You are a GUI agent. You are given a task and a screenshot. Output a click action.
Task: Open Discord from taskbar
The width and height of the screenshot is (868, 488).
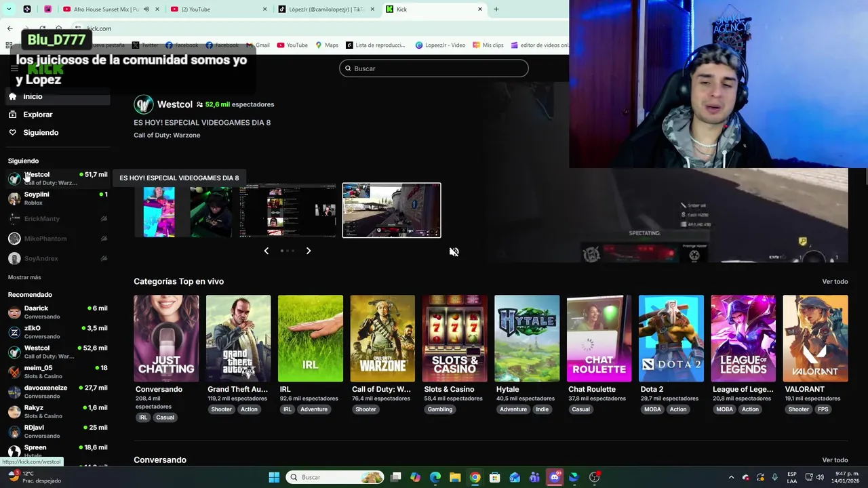(x=555, y=477)
